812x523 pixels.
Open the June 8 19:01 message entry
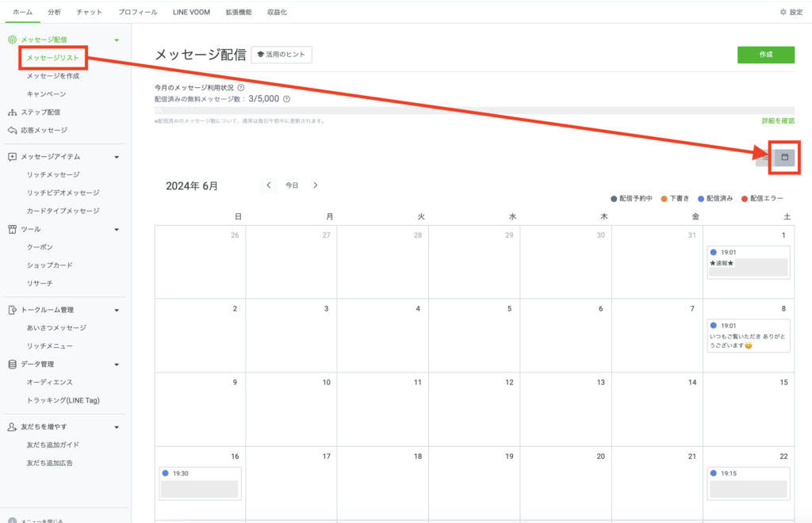coord(748,336)
